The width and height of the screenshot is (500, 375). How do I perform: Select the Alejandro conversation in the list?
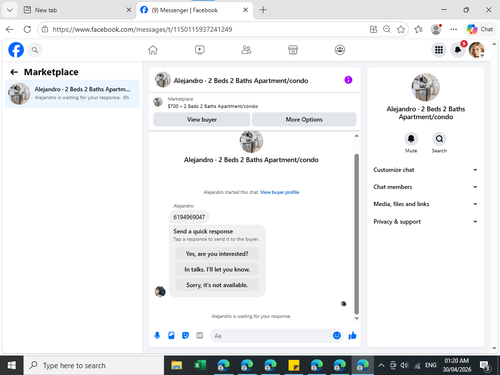[x=72, y=94]
